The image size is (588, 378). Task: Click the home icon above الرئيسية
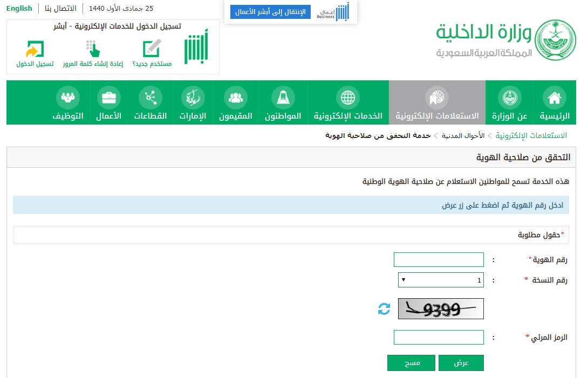coord(554,98)
